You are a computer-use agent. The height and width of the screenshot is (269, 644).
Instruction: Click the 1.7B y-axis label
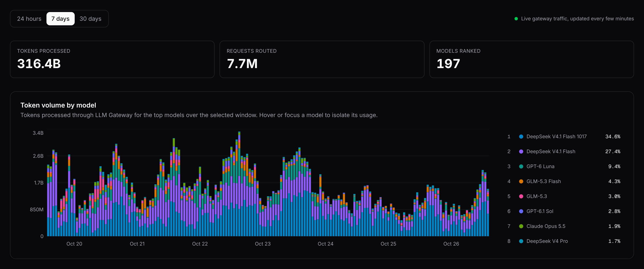39,183
